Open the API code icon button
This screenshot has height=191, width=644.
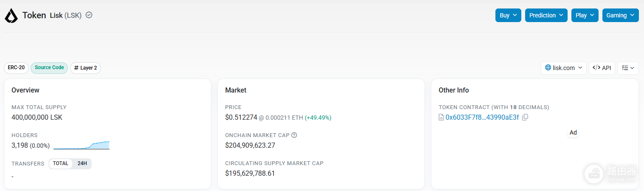coord(602,68)
